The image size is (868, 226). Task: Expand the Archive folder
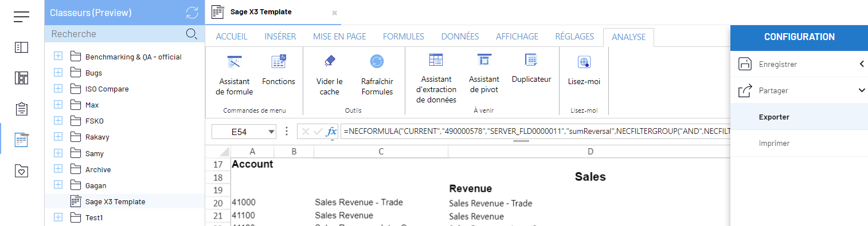(58, 169)
